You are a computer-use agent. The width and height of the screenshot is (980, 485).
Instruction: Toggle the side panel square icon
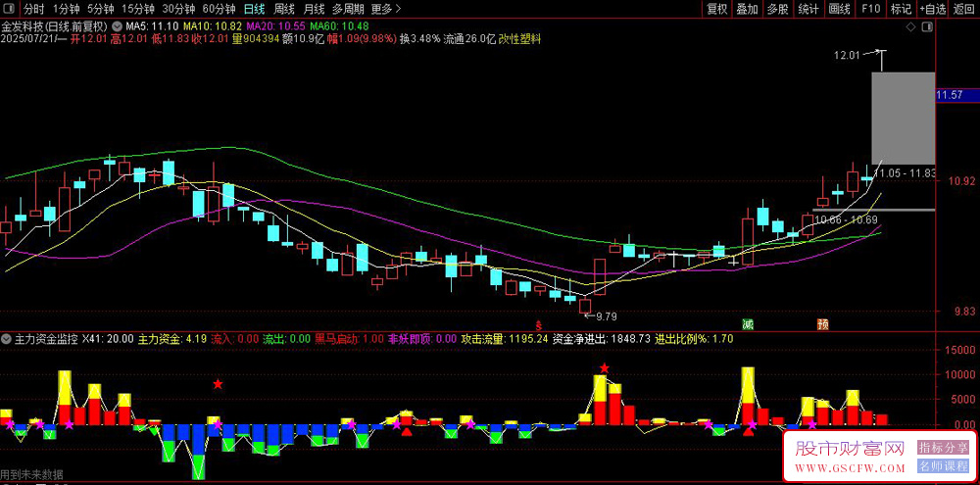click(928, 27)
